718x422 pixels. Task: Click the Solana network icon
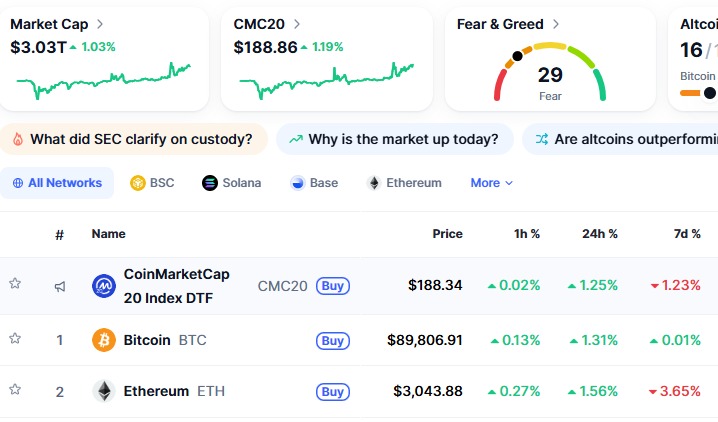point(210,183)
